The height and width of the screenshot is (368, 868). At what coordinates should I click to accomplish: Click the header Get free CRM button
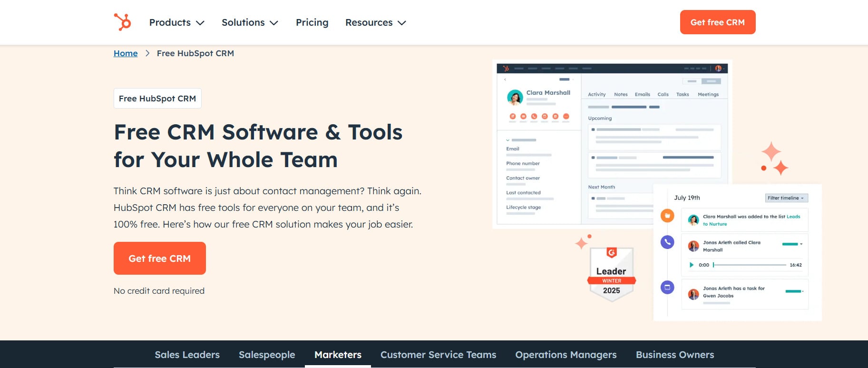[x=718, y=22]
